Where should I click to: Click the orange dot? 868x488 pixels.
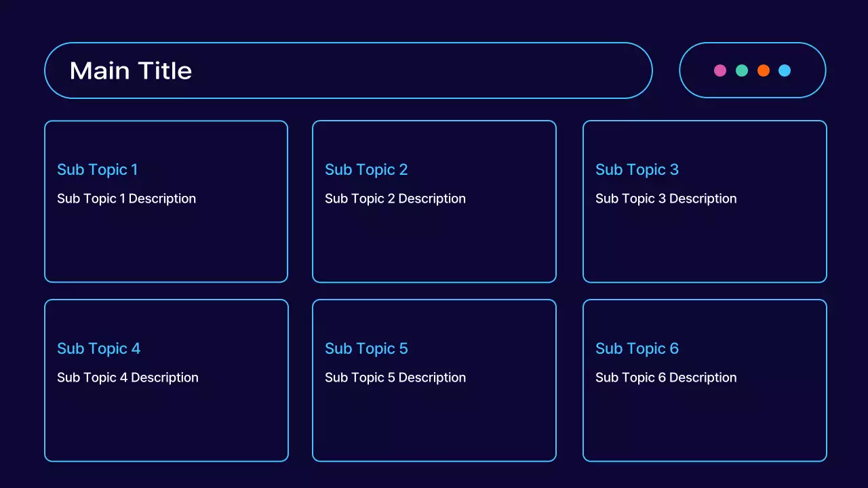(764, 70)
